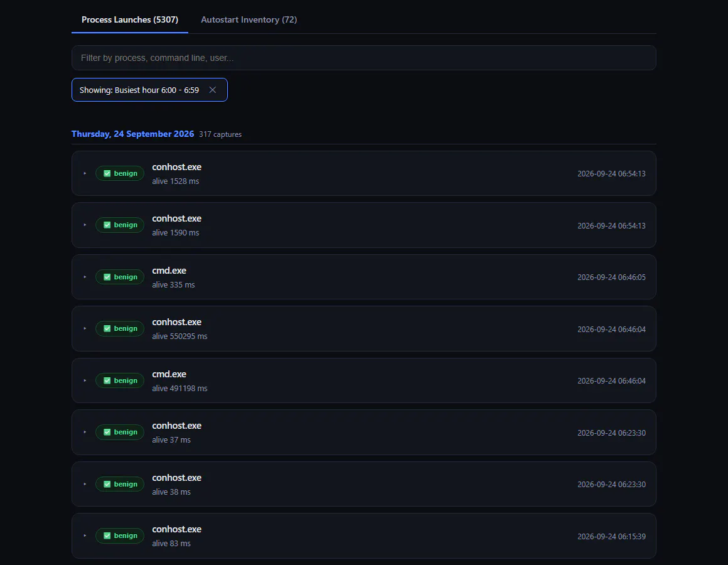The image size is (728, 565).
Task: Click the 06:23:30 timestamp on the 37 ms row
Action: point(611,433)
